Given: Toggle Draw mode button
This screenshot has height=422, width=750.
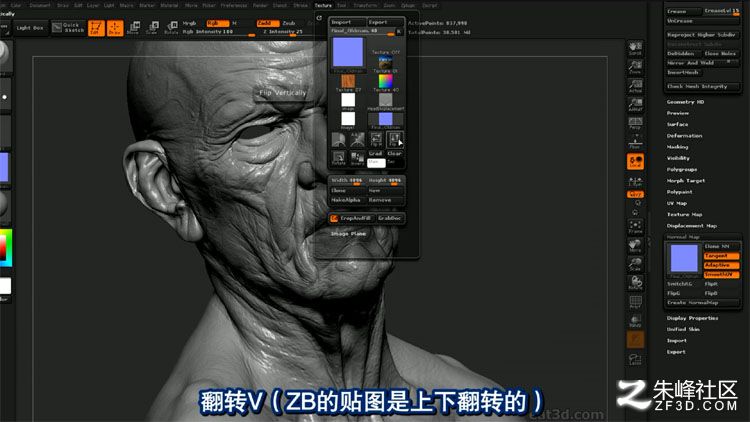Looking at the screenshot, I should tap(115, 28).
